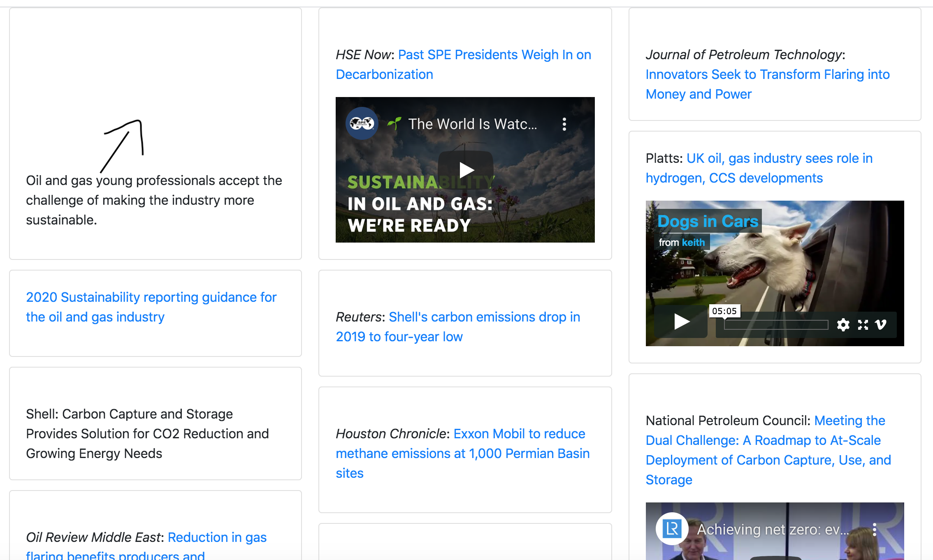Click the Dogs in Cars video title
The width and height of the screenshot is (933, 560).
708,221
